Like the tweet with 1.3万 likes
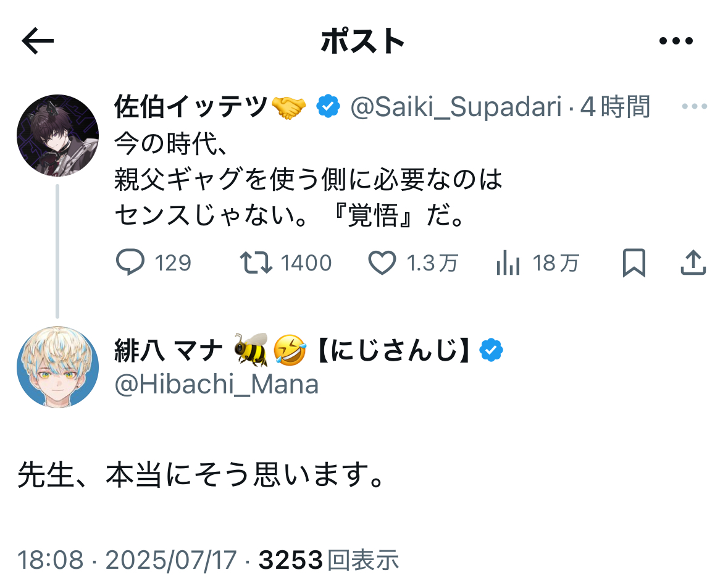 tap(382, 263)
